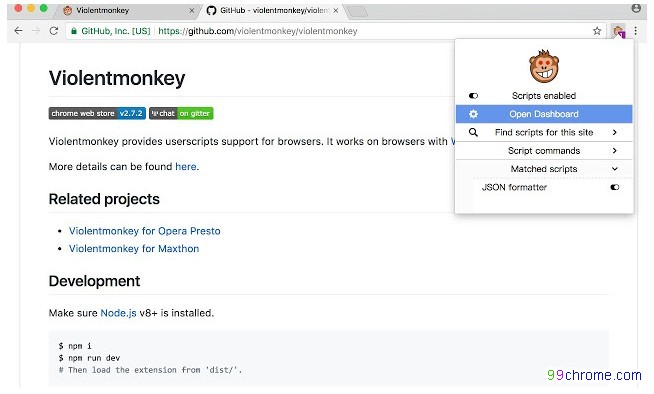
Task: Click the monkey logo in popup
Action: point(543,67)
